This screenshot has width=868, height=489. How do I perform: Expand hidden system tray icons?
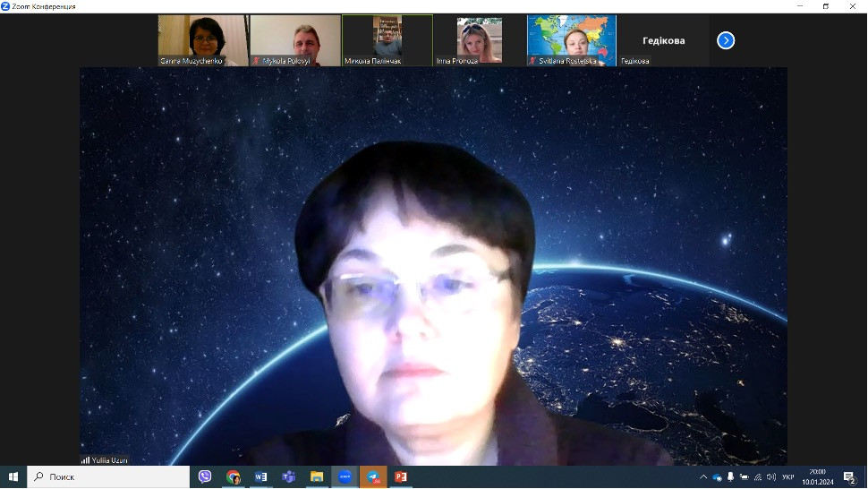tap(703, 476)
